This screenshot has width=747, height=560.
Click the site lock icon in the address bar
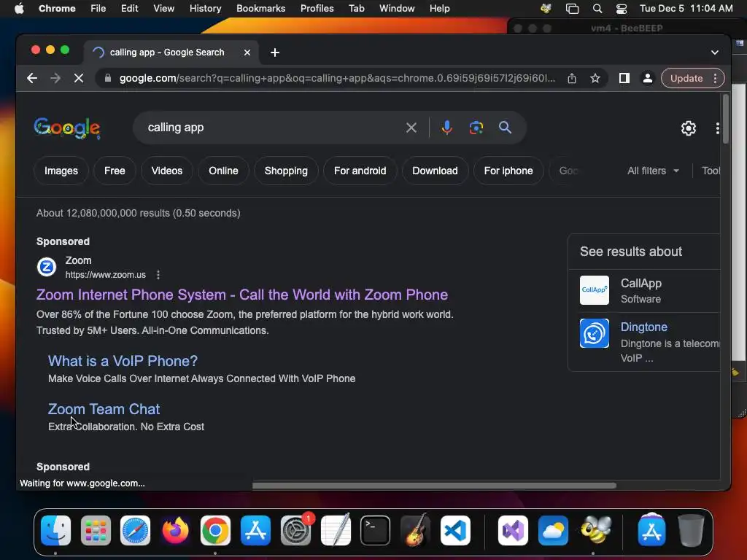coord(108,78)
